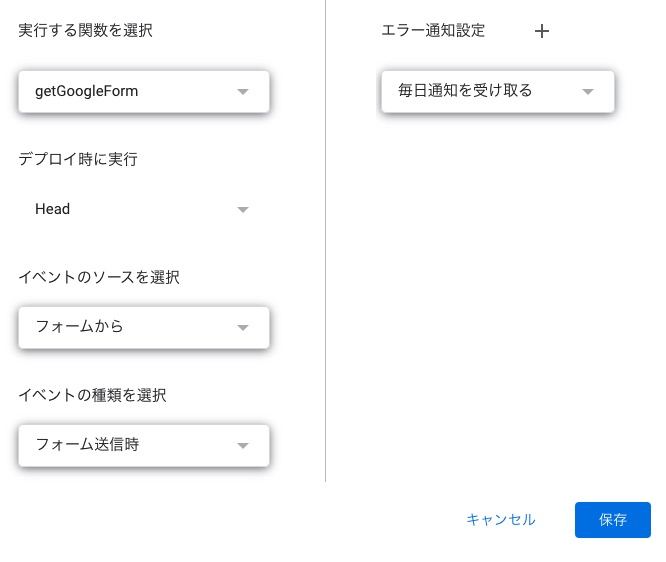Save the trigger with 保存 button

click(612, 520)
